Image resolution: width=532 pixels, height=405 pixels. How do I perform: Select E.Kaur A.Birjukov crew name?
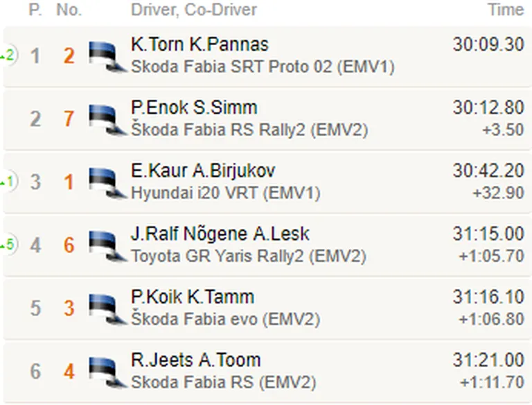click(203, 171)
